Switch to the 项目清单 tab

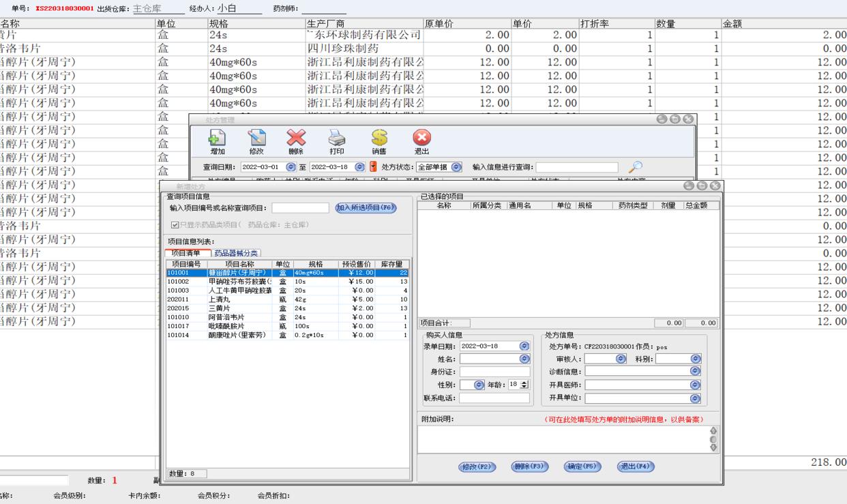[x=185, y=253]
